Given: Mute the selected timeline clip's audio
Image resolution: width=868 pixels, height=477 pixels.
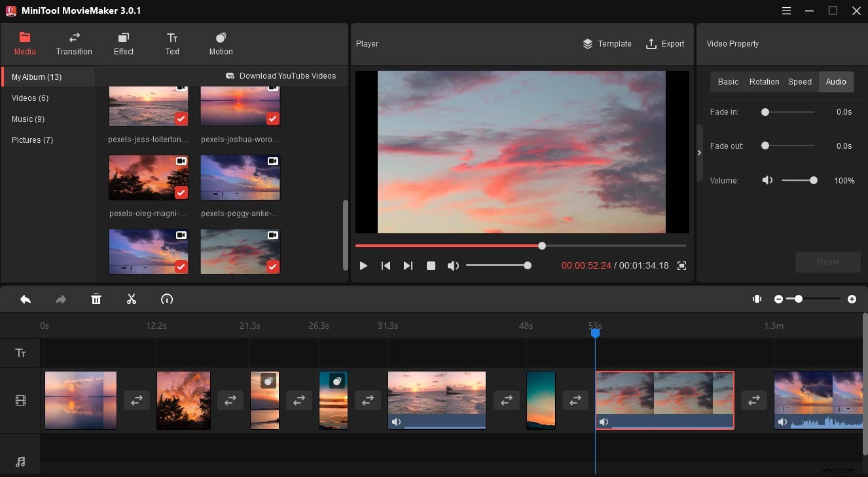Looking at the screenshot, I should [604, 421].
